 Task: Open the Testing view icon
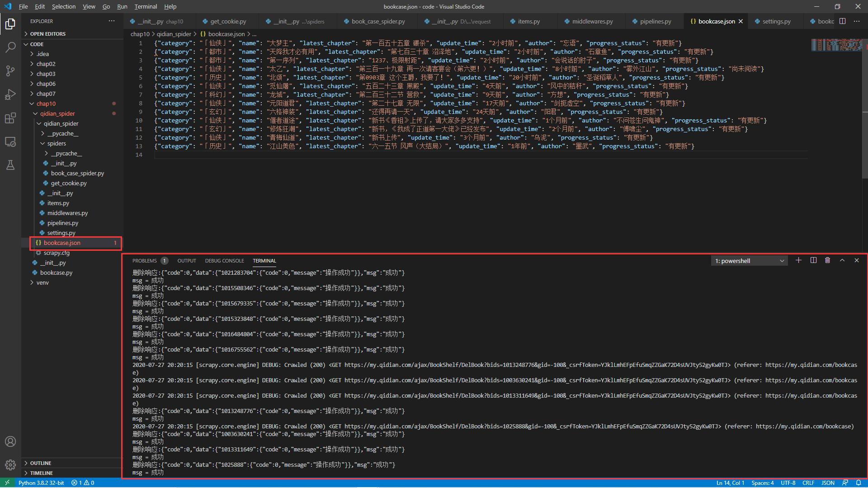[x=10, y=165]
